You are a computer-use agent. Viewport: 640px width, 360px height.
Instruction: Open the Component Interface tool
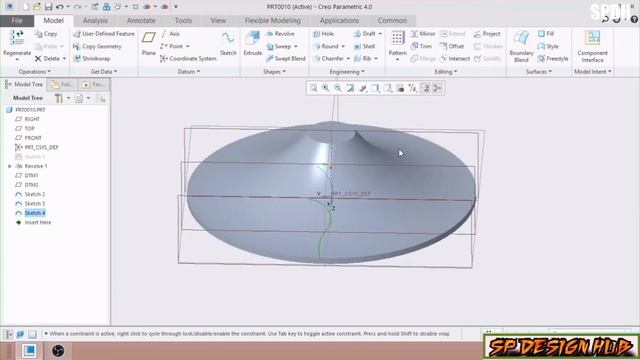click(592, 46)
